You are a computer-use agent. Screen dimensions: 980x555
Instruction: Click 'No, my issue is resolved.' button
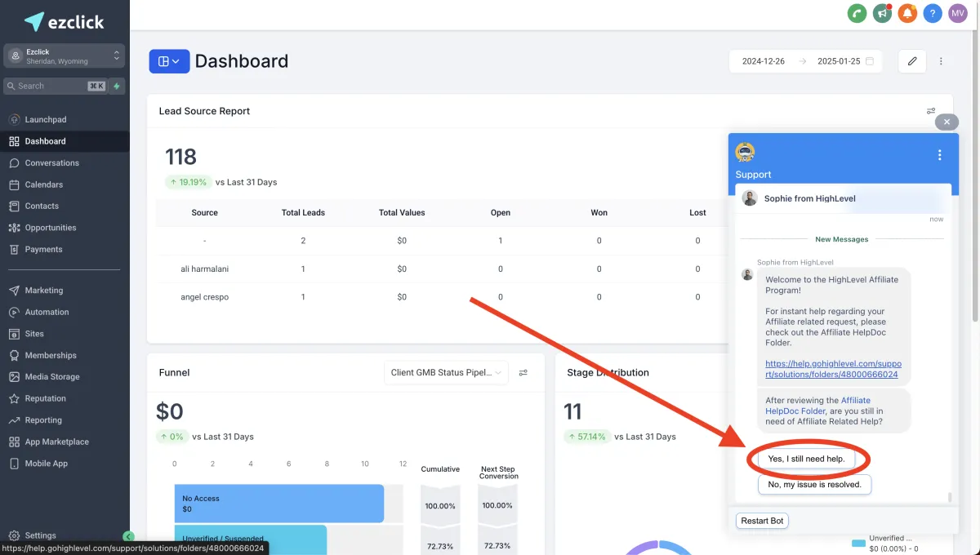pyautogui.click(x=814, y=484)
